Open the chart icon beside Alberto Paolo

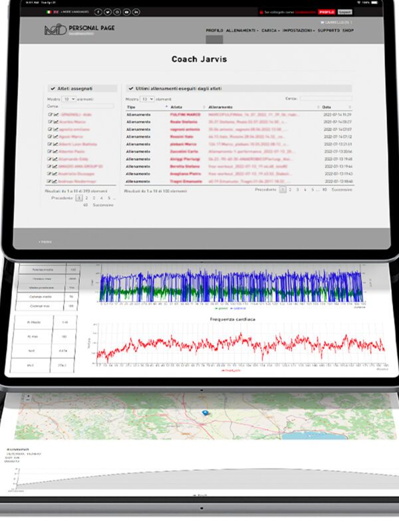56,151
